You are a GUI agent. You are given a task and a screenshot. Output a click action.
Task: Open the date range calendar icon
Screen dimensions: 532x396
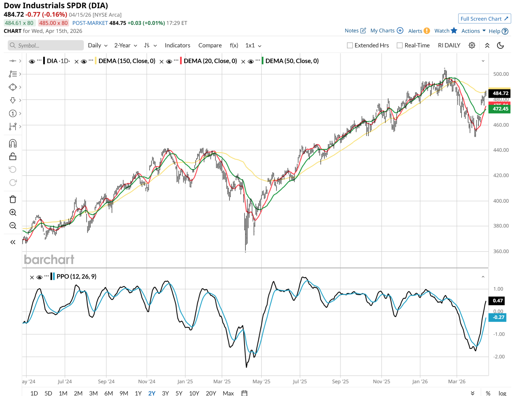pos(244,393)
